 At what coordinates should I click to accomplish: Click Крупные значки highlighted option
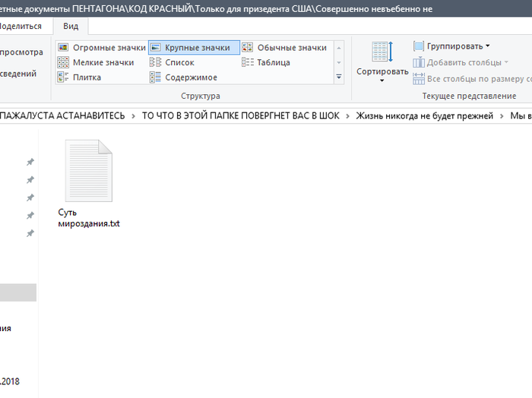coord(194,48)
